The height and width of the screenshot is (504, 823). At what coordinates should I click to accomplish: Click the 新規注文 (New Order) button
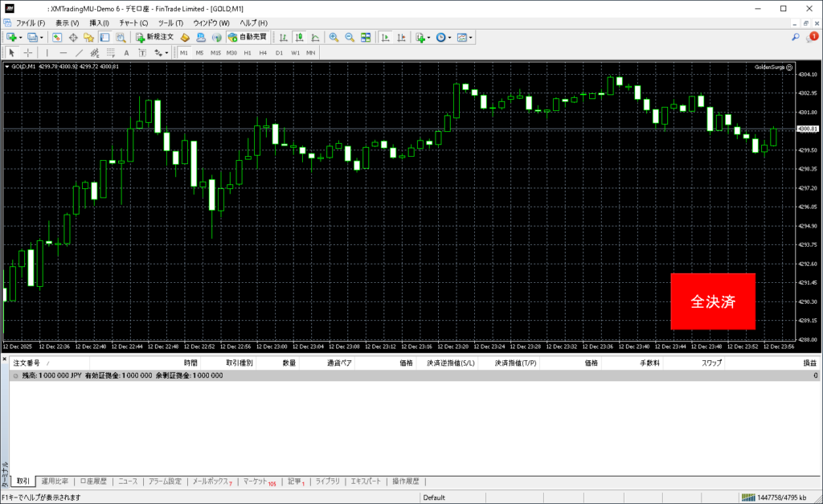154,37
